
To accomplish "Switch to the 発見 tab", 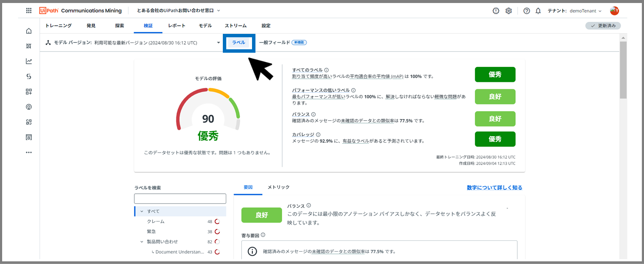I will point(91,26).
